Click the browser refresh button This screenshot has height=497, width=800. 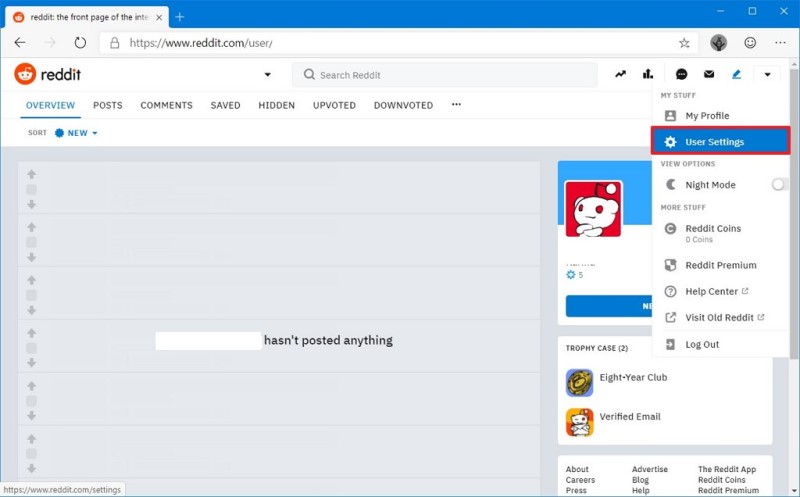[80, 43]
